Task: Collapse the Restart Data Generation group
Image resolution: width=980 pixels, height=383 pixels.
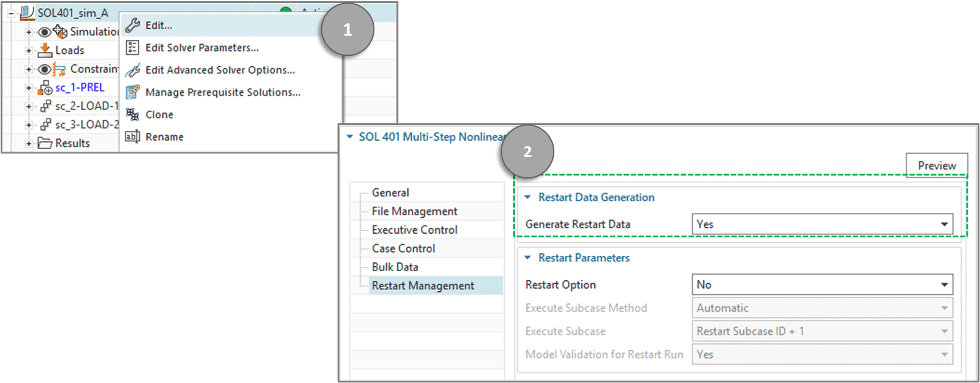Action: coord(527,197)
